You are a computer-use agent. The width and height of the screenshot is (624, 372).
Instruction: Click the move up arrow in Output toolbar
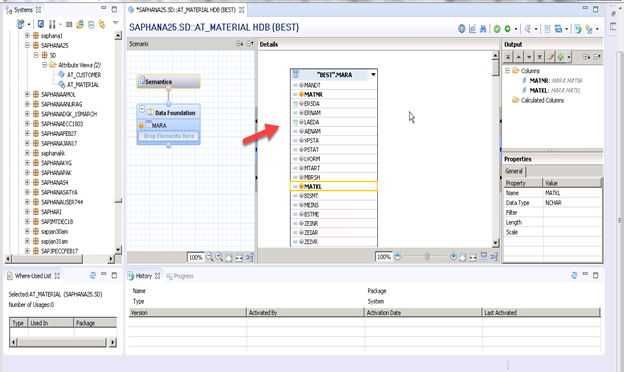pos(519,57)
